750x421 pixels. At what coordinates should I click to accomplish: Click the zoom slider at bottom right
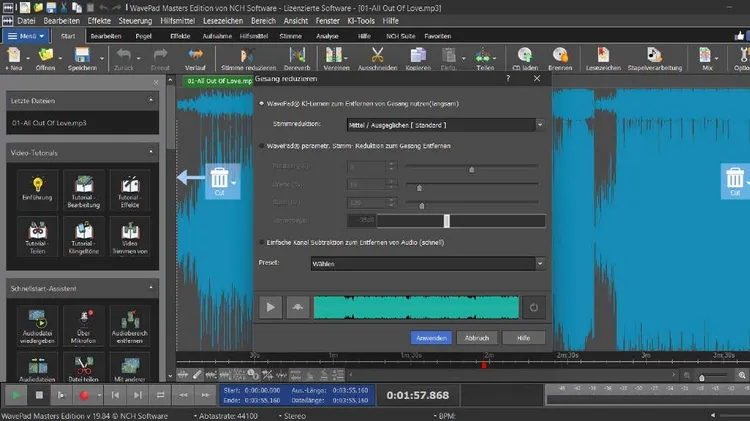(x=700, y=377)
